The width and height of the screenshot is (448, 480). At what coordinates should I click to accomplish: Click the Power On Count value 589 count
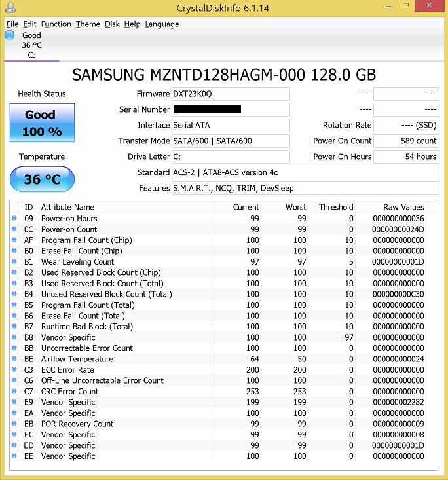(x=406, y=141)
